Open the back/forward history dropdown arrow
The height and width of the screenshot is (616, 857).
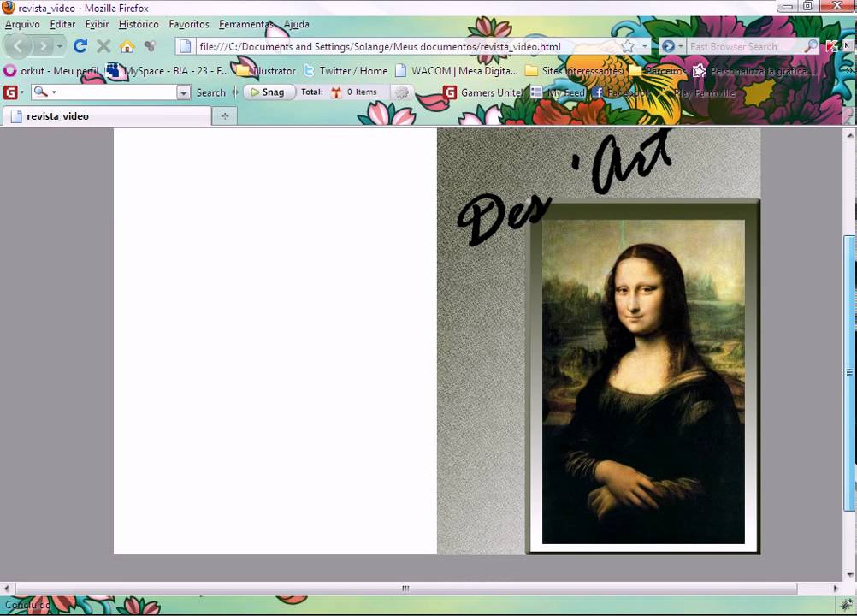coord(60,46)
